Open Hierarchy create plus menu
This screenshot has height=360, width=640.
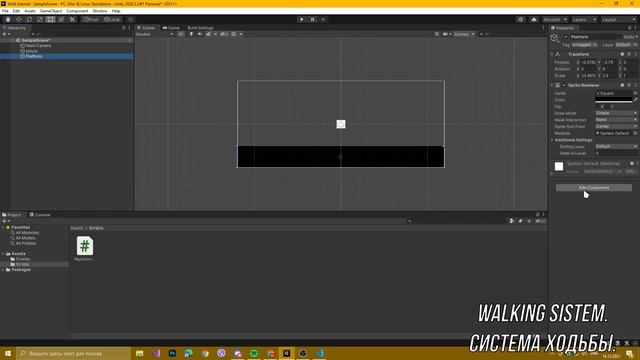[x=6, y=34]
